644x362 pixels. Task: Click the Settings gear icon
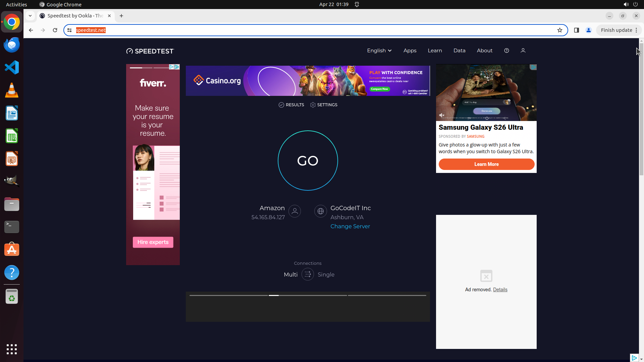[313, 105]
